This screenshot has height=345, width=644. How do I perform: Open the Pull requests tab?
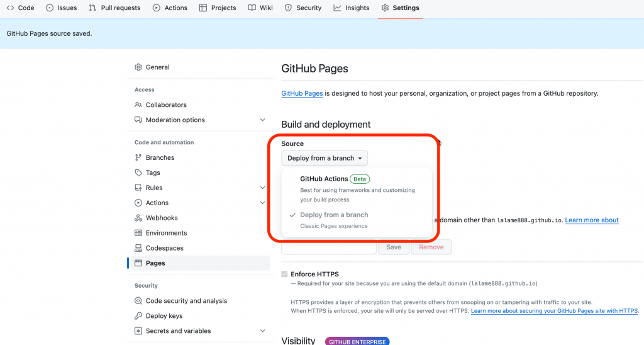114,8
